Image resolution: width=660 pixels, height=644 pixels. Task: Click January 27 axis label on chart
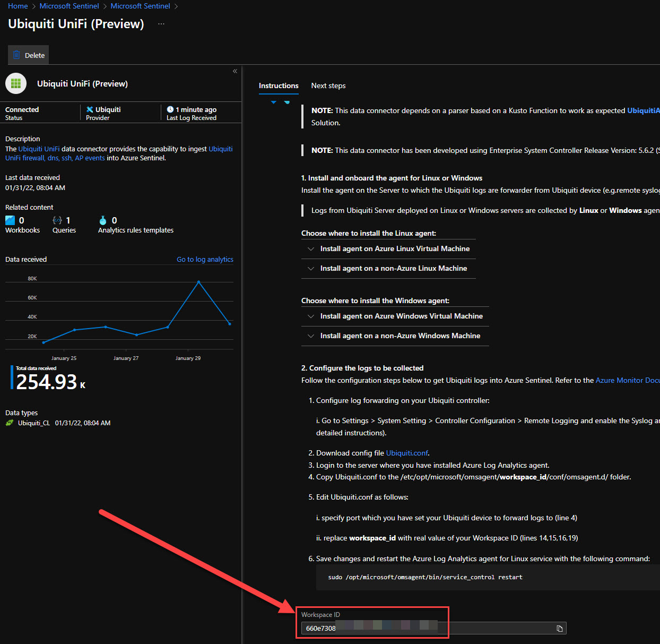click(126, 358)
